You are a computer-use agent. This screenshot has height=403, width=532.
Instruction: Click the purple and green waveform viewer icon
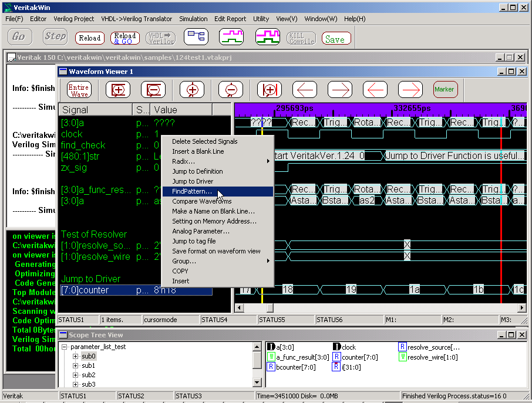point(231,36)
